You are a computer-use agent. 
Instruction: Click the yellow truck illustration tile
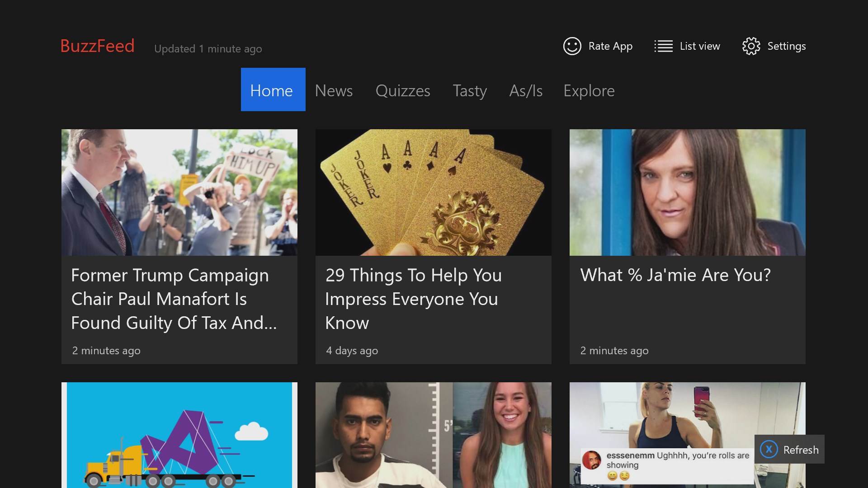tap(179, 435)
